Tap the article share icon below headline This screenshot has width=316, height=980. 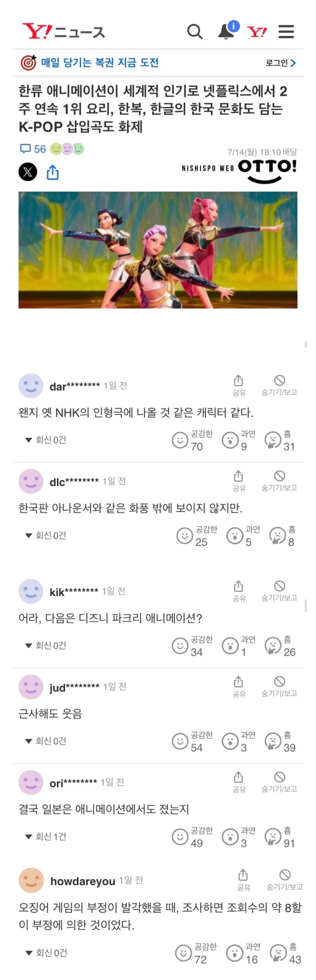click(53, 172)
